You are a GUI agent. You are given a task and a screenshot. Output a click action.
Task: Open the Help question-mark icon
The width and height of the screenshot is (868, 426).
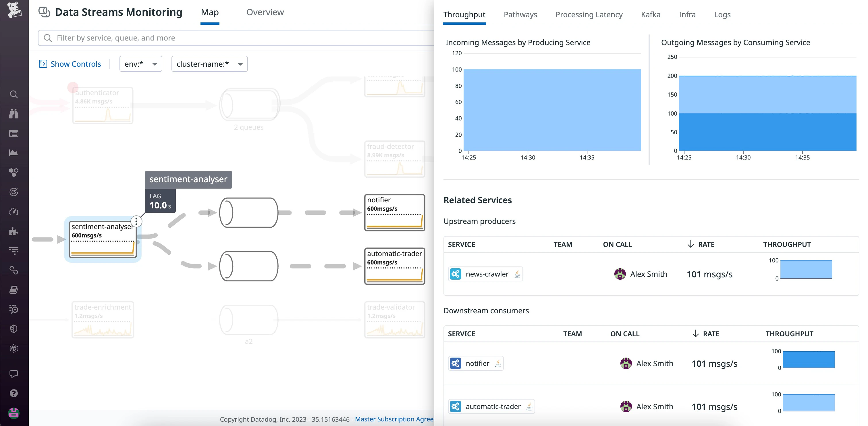click(x=13, y=393)
